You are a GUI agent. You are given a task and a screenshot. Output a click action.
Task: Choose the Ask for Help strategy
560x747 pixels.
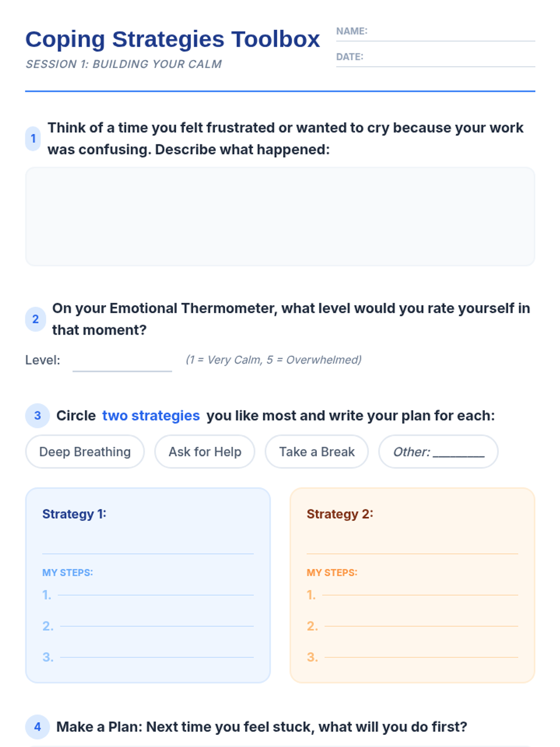pyautogui.click(x=205, y=452)
